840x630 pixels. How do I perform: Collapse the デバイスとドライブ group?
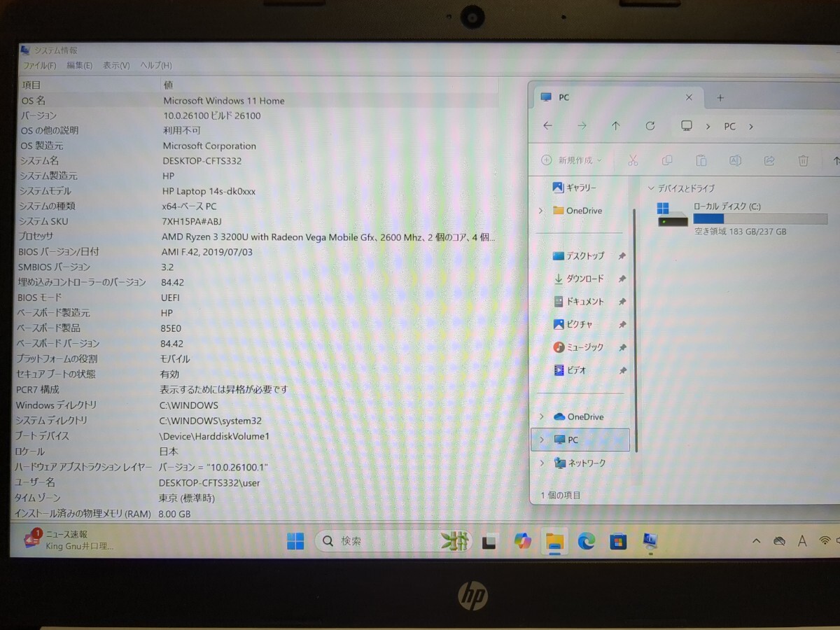652,188
